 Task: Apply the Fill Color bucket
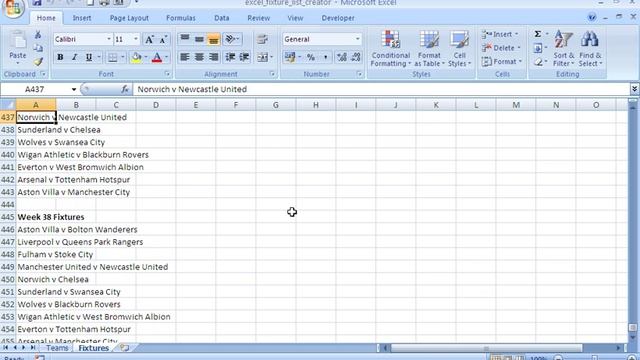[136, 58]
